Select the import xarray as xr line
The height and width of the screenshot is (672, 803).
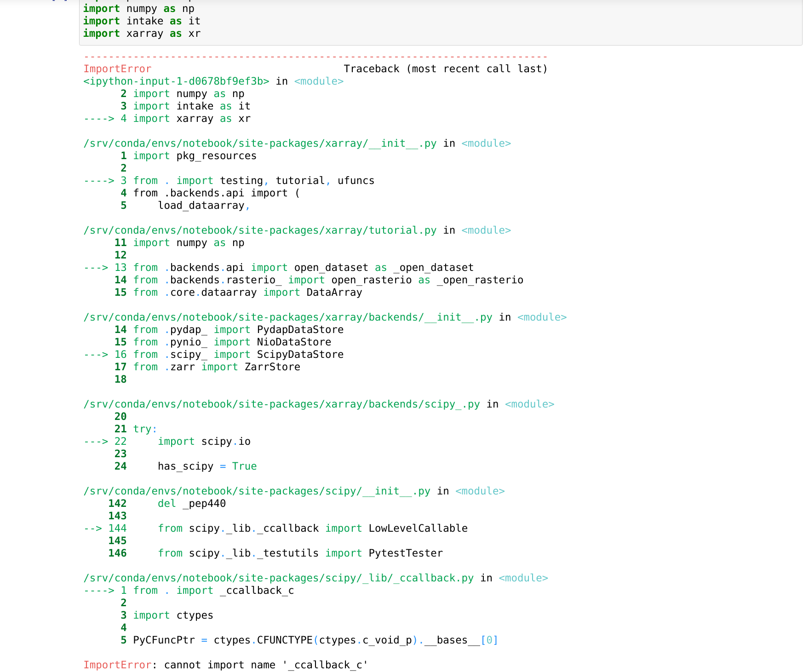(x=141, y=33)
